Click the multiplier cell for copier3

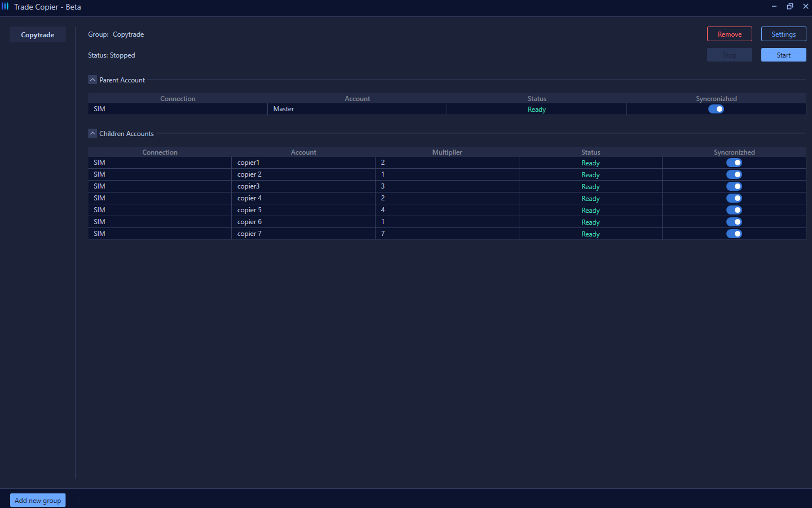tap(447, 186)
